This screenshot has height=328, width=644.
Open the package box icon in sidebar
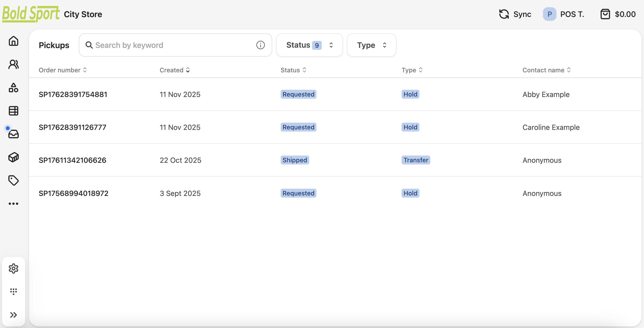click(x=14, y=157)
